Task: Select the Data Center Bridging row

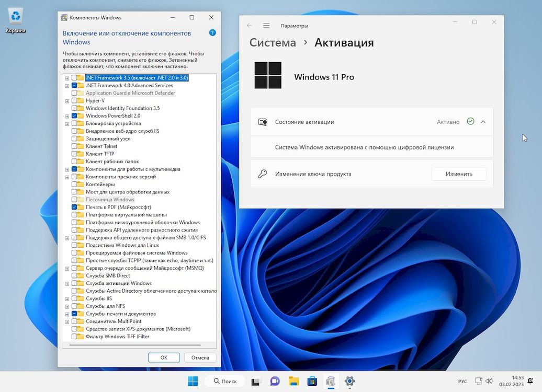Action: click(x=128, y=192)
